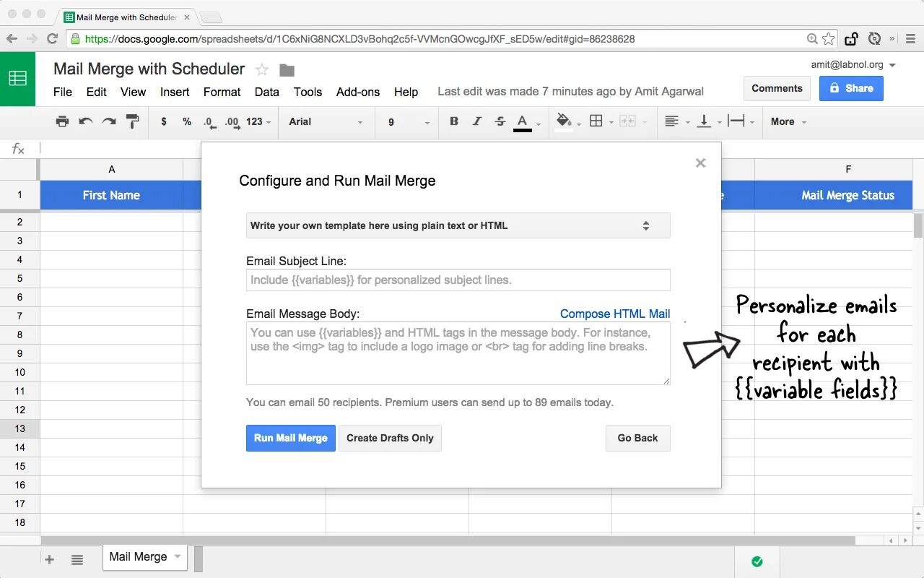Click the horizontal scrollbar at the bottom

coord(448,540)
